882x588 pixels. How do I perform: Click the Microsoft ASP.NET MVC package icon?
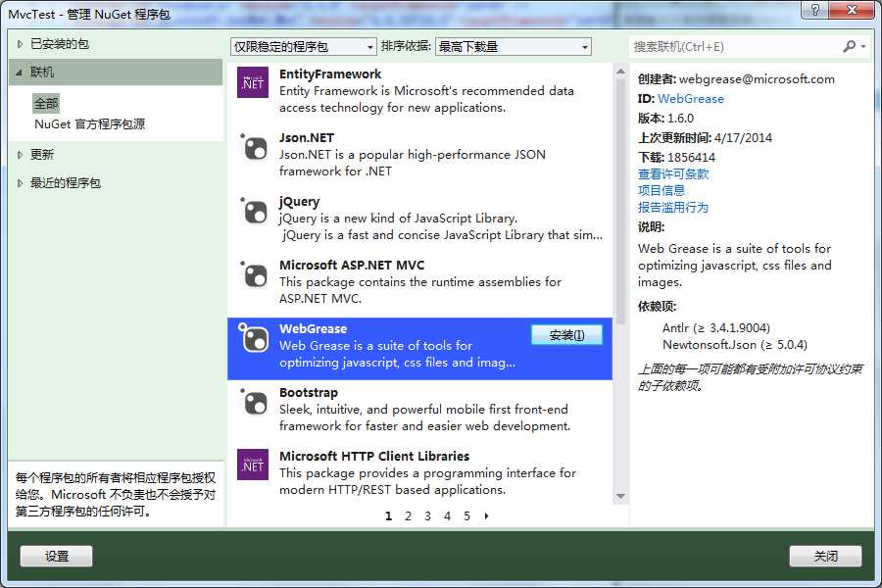pyautogui.click(x=254, y=275)
